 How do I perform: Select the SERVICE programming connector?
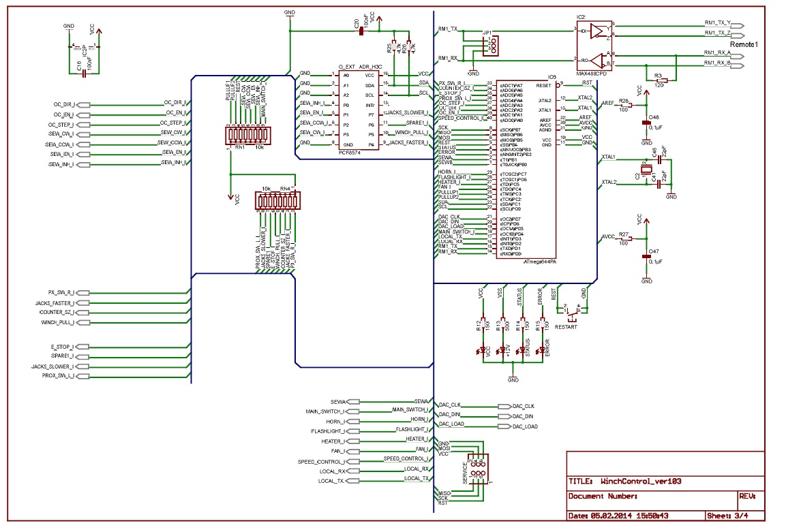(477, 467)
